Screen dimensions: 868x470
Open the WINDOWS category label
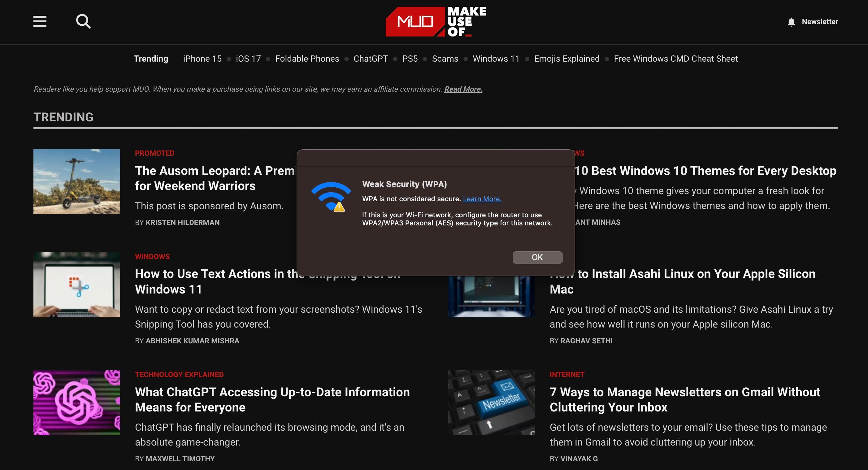(x=152, y=256)
